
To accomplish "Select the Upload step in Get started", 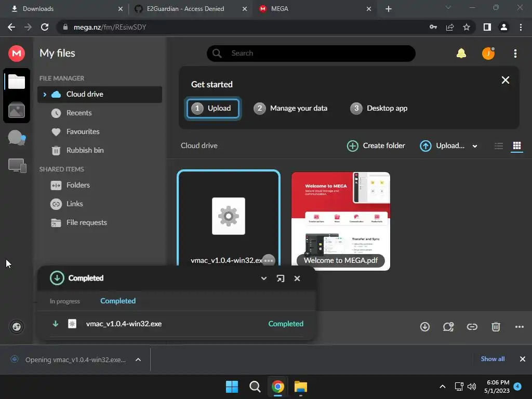I will pyautogui.click(x=212, y=108).
